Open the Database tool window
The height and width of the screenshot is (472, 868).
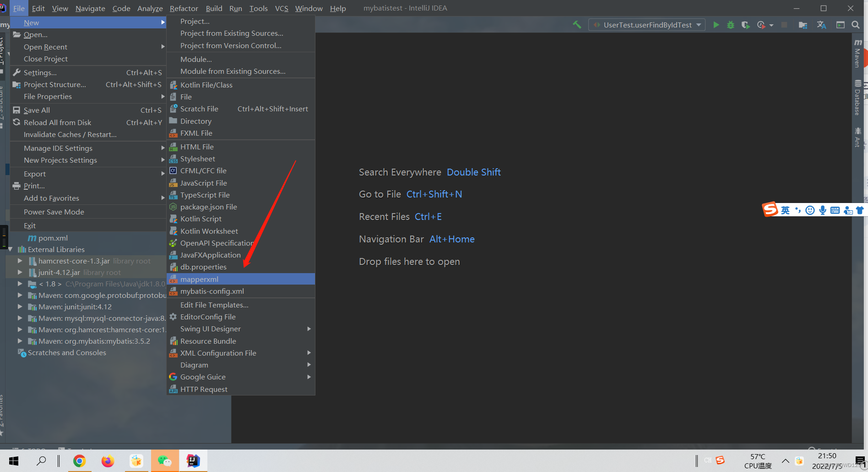pos(857,98)
